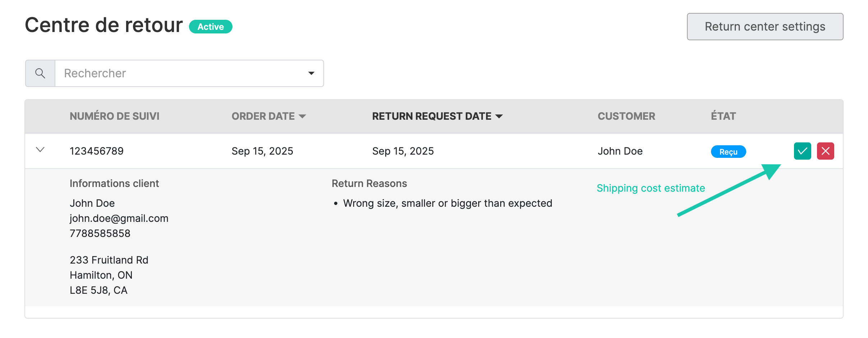Click into the Rechercher search field
Viewport: 868px width, 338px height.
180,73
